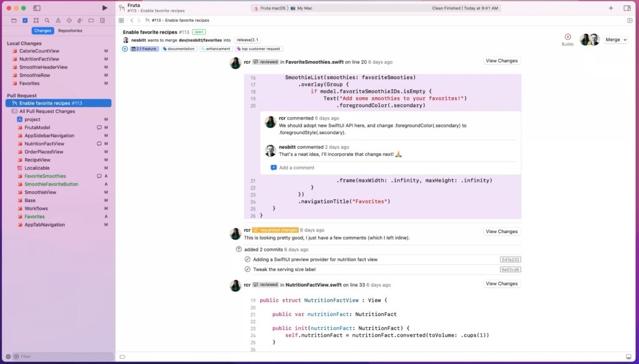
Task: Click the comment bubble on NutritionFactView row
Action: coord(99,144)
